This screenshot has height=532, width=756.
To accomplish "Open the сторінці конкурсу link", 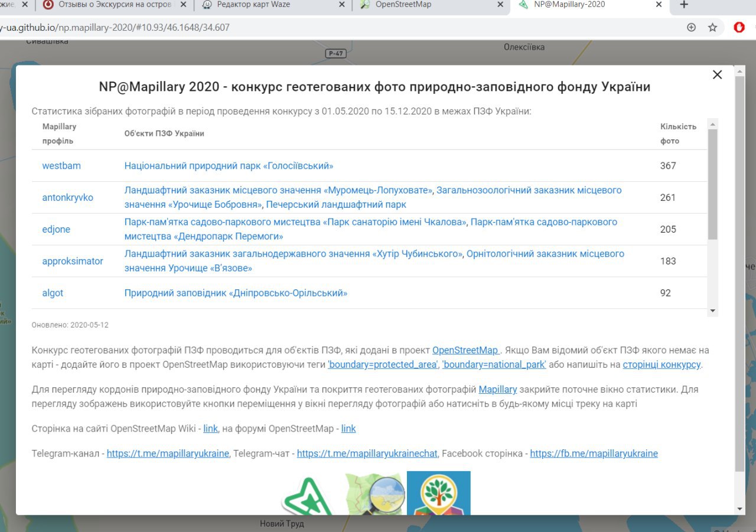I will tap(661, 364).
